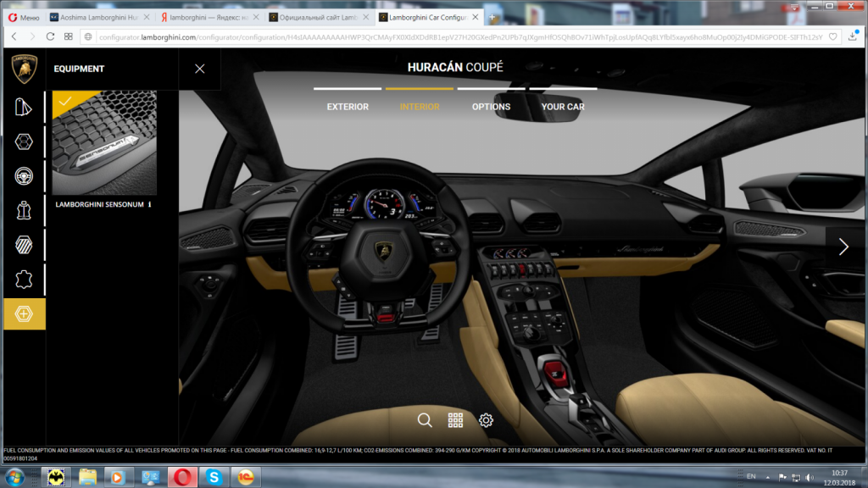Go to next interior view arrow
The height and width of the screenshot is (488, 868).
tap(843, 247)
